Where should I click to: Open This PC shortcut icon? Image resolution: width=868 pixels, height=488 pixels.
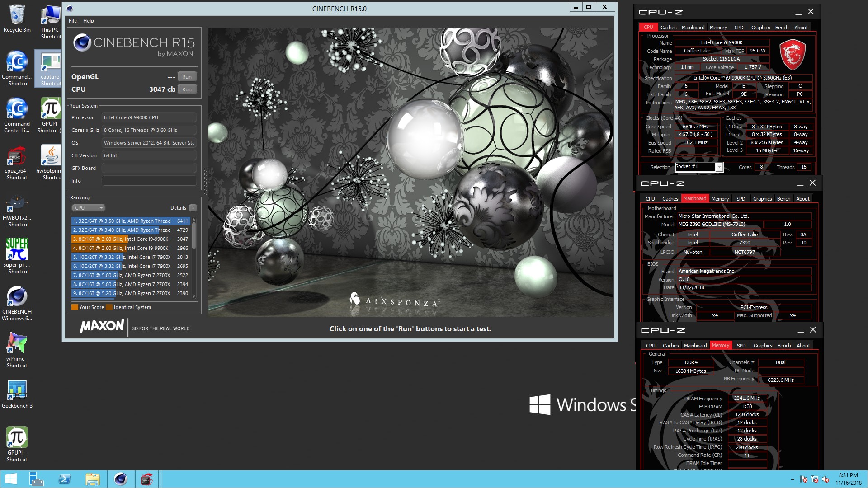tap(51, 22)
